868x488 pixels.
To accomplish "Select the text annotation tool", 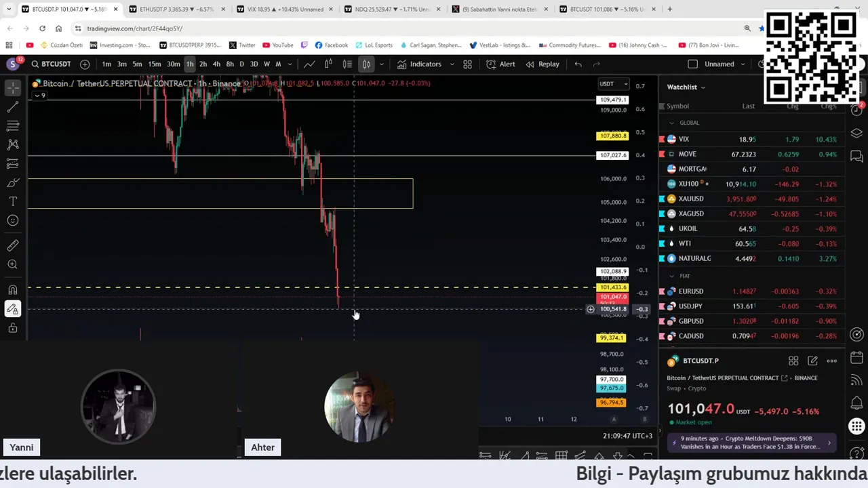I will pos(13,201).
